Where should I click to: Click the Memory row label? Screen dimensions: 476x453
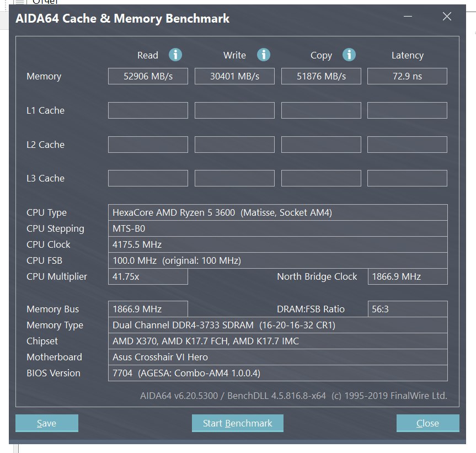[x=44, y=76]
